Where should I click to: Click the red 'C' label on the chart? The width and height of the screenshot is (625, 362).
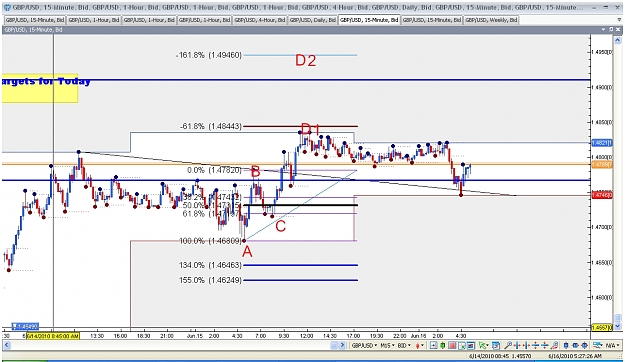coord(281,226)
